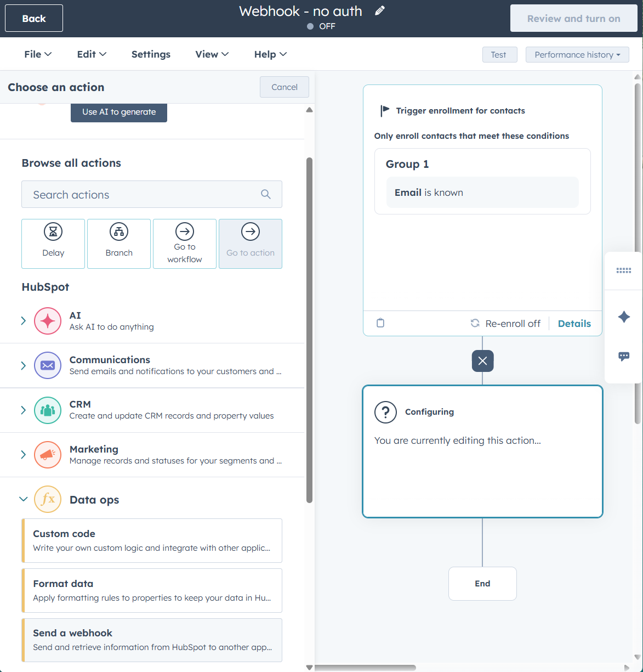Choose the Go to action option
The height and width of the screenshot is (672, 643).
(250, 243)
